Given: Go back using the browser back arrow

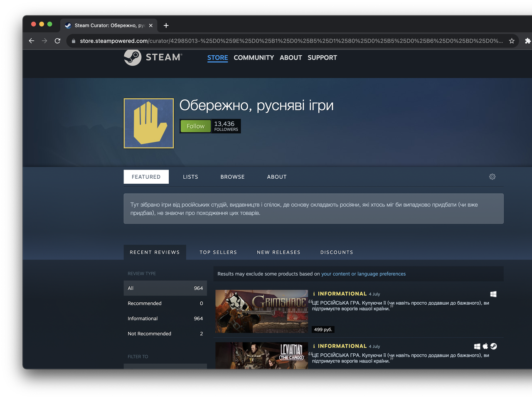Looking at the screenshot, I should coord(32,41).
